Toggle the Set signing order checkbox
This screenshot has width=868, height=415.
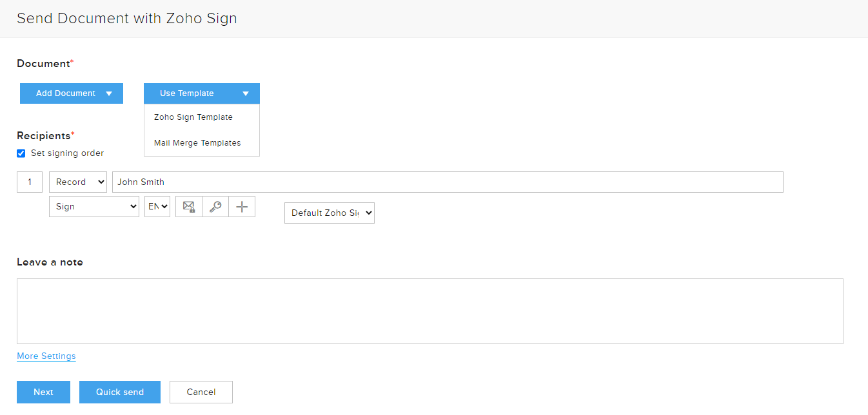pos(21,153)
